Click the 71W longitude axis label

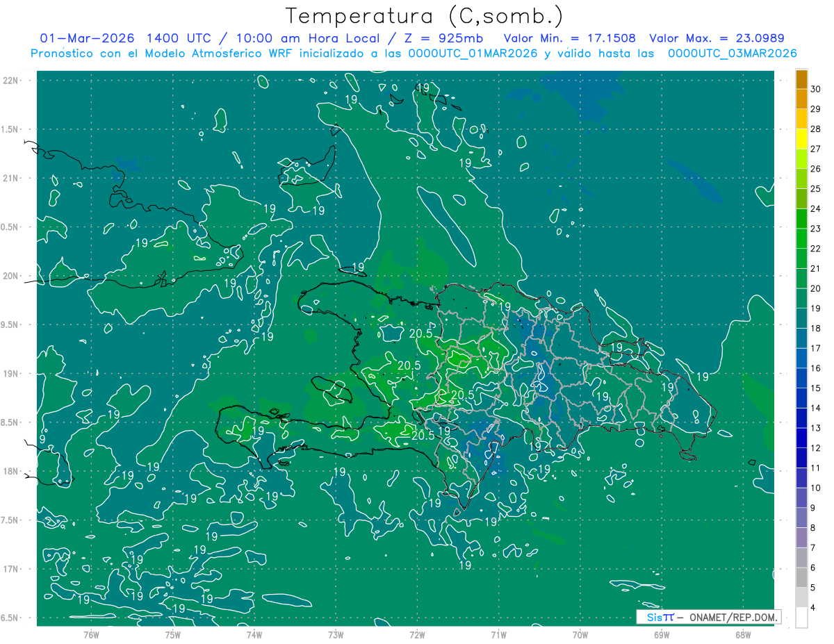click(x=498, y=635)
